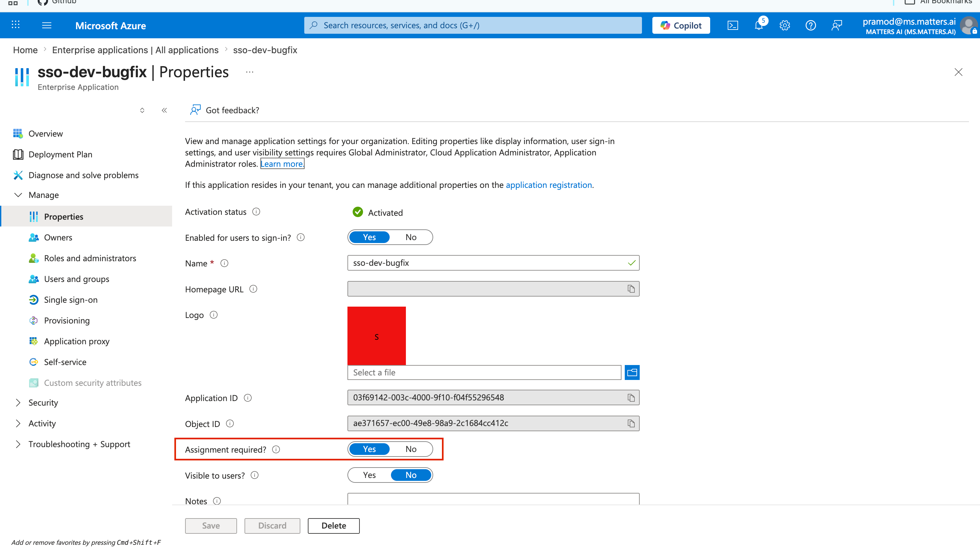Open Enterprise applications | All applications breadcrumb
Screen dimensions: 980x549
click(135, 50)
